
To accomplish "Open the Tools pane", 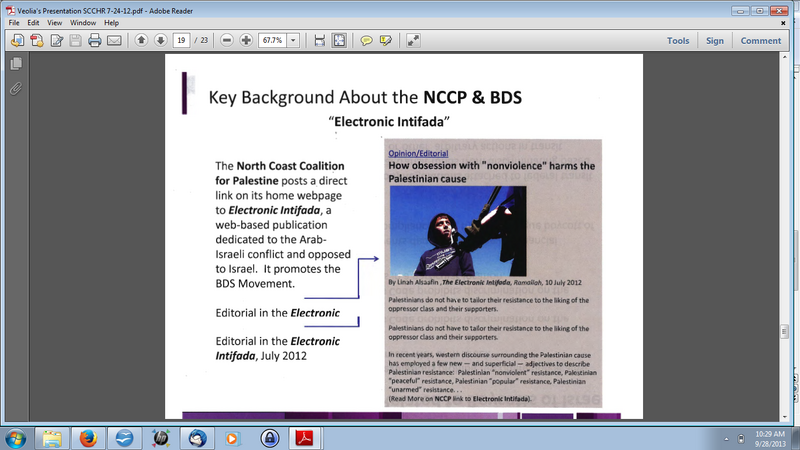I will coord(678,41).
